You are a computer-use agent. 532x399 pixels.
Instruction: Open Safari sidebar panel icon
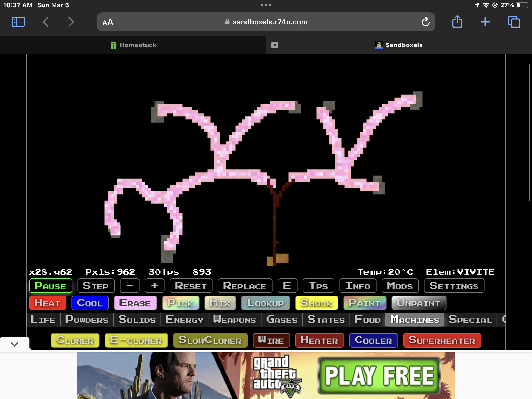(18, 22)
